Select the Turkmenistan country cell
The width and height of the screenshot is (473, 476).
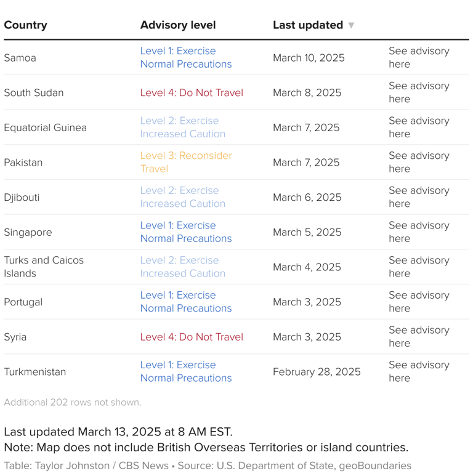(34, 372)
